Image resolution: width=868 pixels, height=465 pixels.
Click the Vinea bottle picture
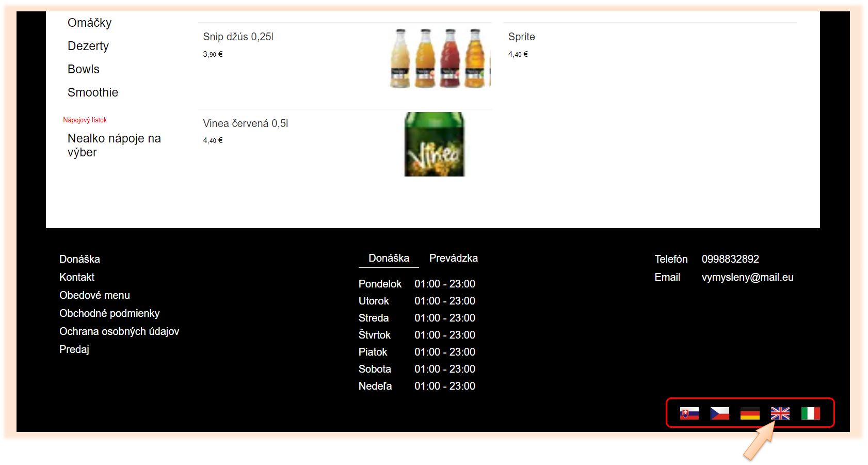click(x=435, y=145)
